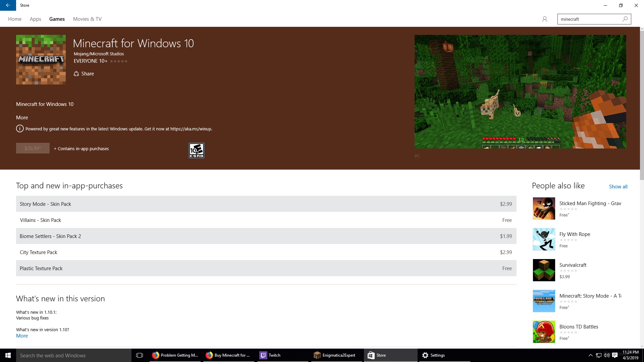This screenshot has width=644, height=362.
Task: Open the Survivalcraft game icon
Action: coord(544,270)
